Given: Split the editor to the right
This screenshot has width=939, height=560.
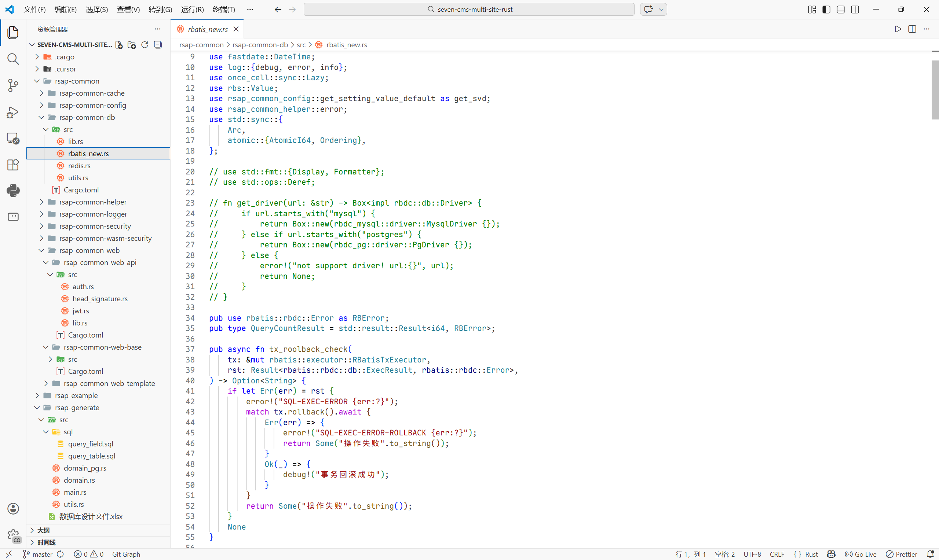Looking at the screenshot, I should 912,29.
